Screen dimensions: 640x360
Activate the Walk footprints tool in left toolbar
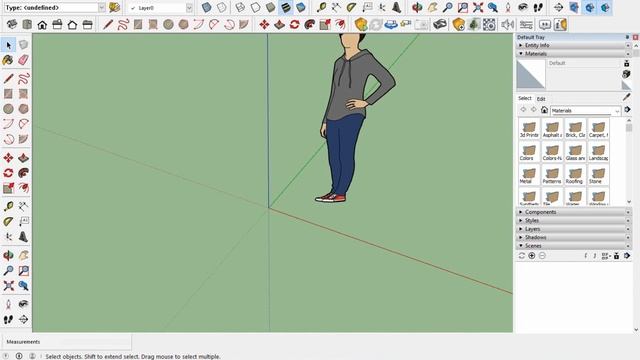coord(8,319)
